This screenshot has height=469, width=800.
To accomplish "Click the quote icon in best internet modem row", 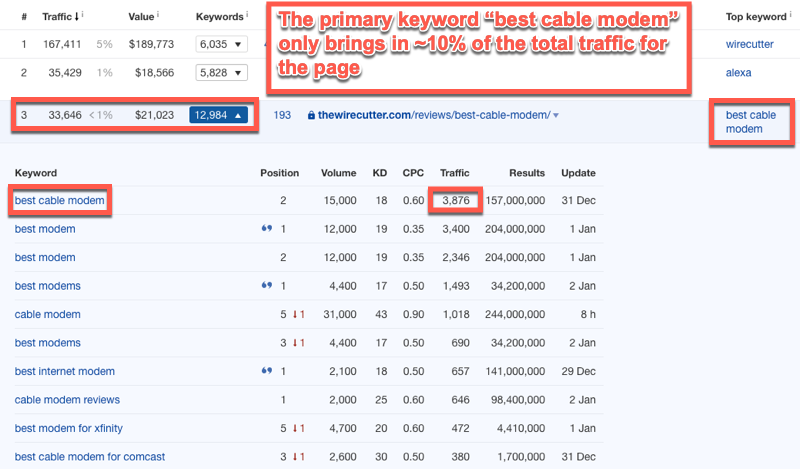I will click(x=264, y=371).
